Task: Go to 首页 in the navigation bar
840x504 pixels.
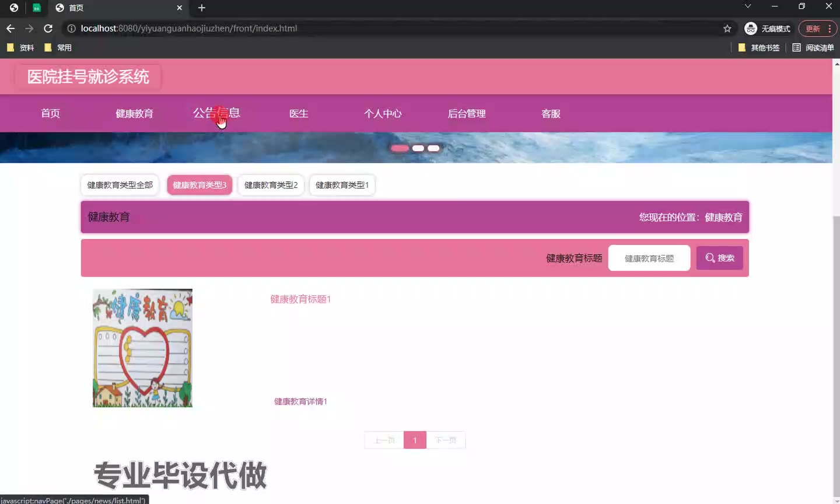Action: coord(50,113)
